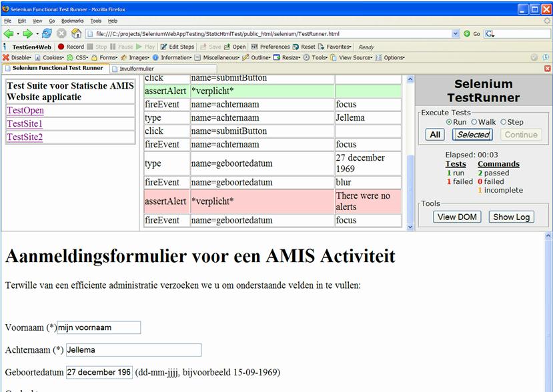The image size is (553, 392).
Task: Open the Miscellaneous developer menu
Action: coord(217,57)
